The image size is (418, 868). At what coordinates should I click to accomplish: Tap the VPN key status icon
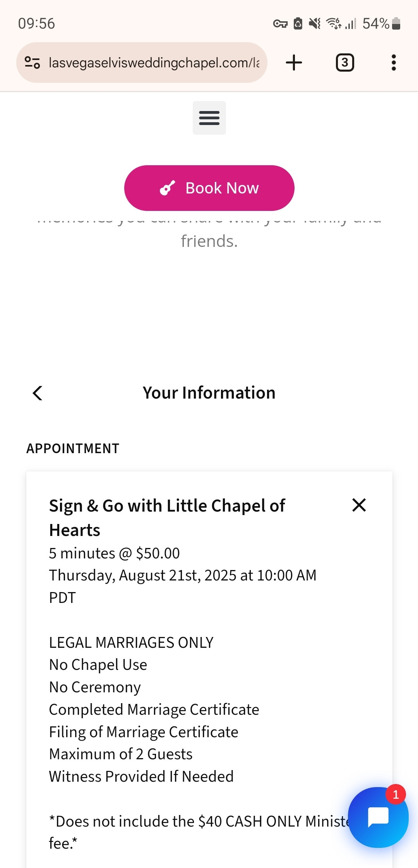click(280, 24)
